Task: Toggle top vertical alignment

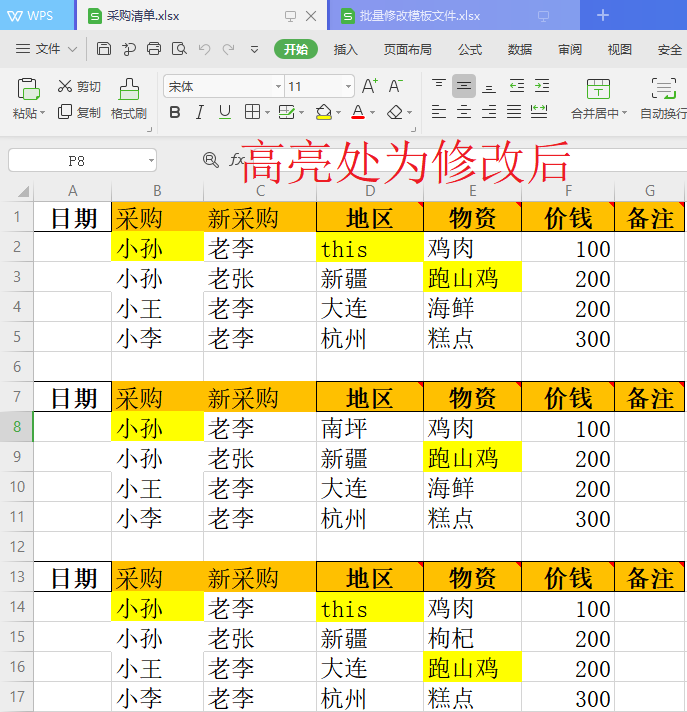Action: coord(439,86)
